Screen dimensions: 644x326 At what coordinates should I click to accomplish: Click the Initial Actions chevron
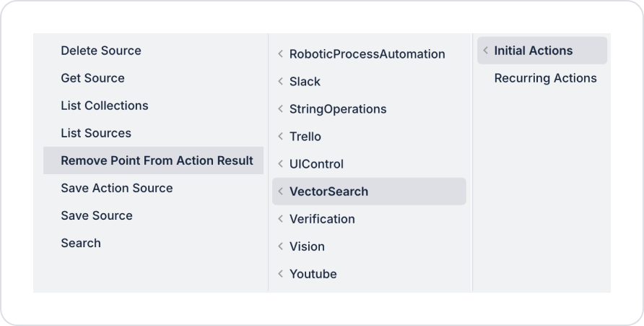tap(485, 51)
